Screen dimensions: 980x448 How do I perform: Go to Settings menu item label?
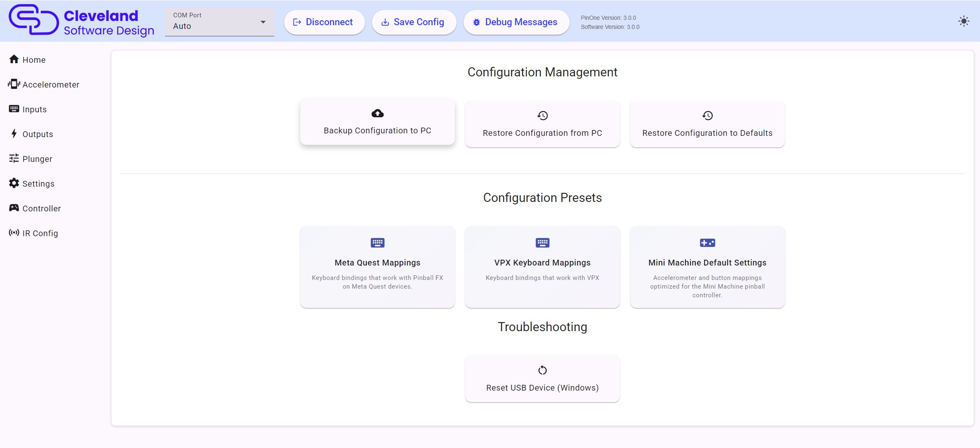click(38, 184)
